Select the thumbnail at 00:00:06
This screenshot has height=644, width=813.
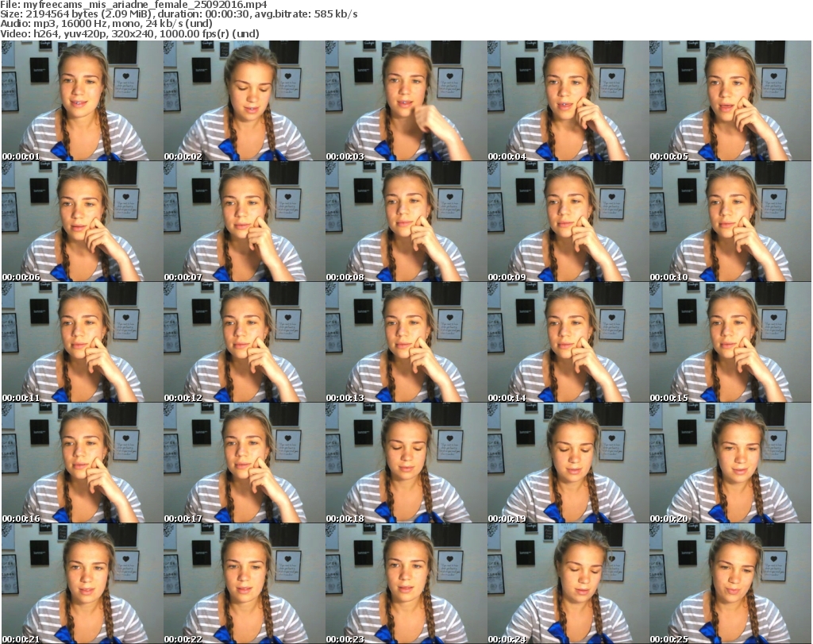[81, 222]
